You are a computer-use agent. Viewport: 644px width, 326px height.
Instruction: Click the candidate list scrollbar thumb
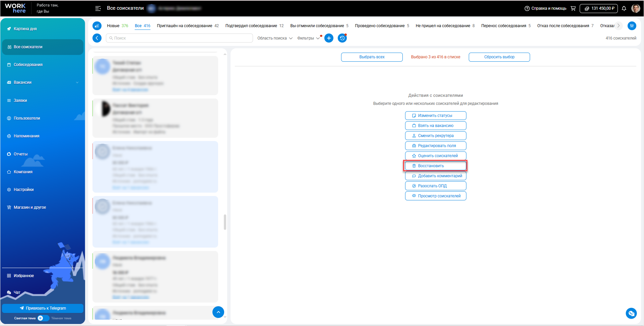225,222
